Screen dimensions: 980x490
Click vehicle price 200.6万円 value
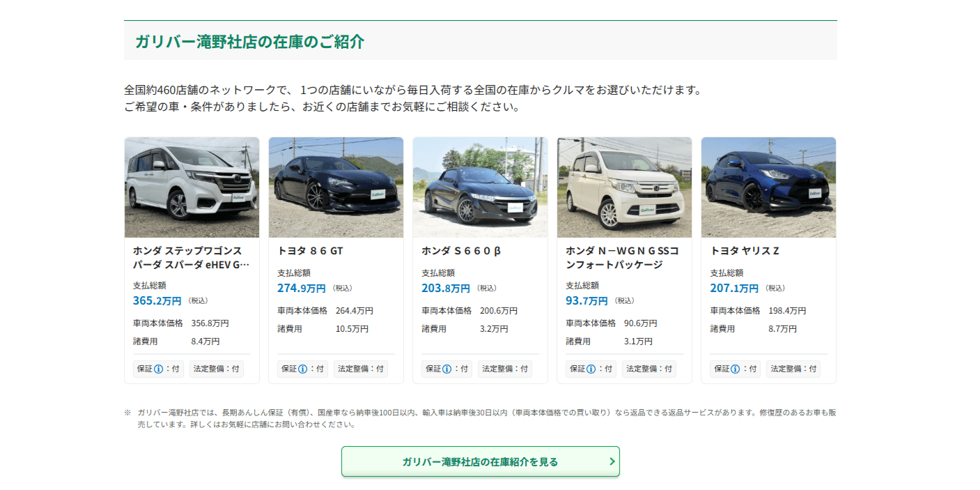pos(499,311)
